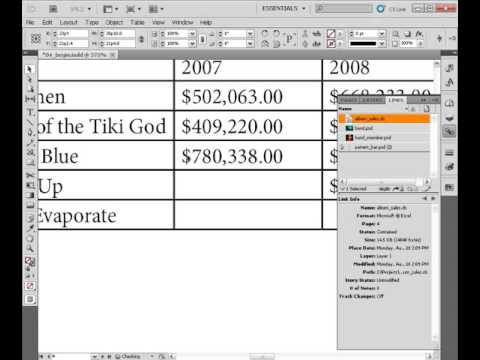Click the Relink icon in Links panel
Image resolution: width=480 pixels, height=360 pixels.
[396, 189]
